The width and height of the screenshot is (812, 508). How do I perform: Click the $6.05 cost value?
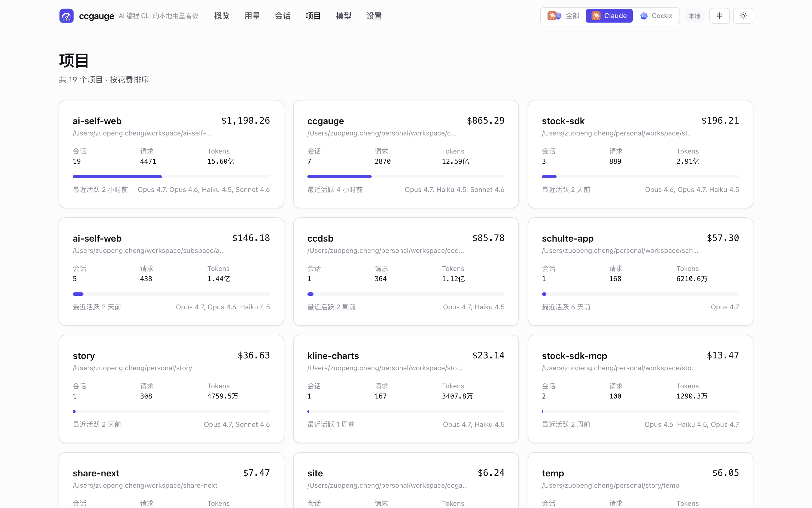pyautogui.click(x=725, y=473)
